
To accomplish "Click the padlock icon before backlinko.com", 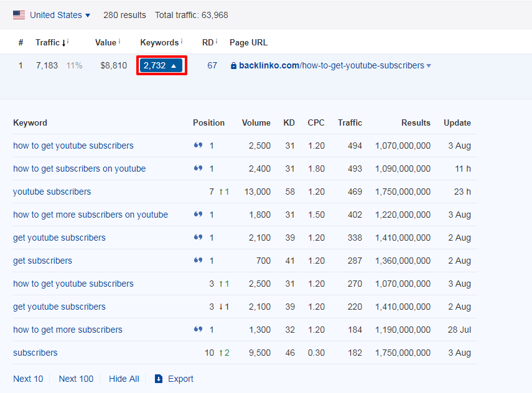I will (233, 66).
